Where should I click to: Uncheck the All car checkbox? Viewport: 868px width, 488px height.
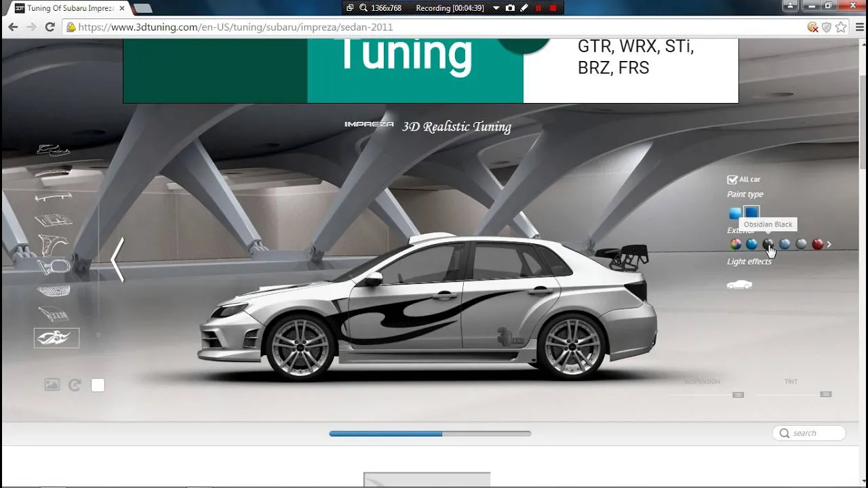coord(732,180)
